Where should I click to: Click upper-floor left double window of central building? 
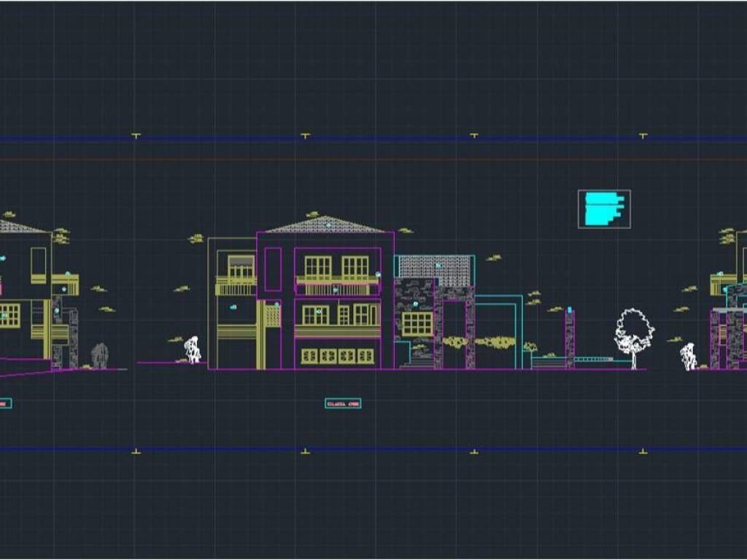coord(317,267)
